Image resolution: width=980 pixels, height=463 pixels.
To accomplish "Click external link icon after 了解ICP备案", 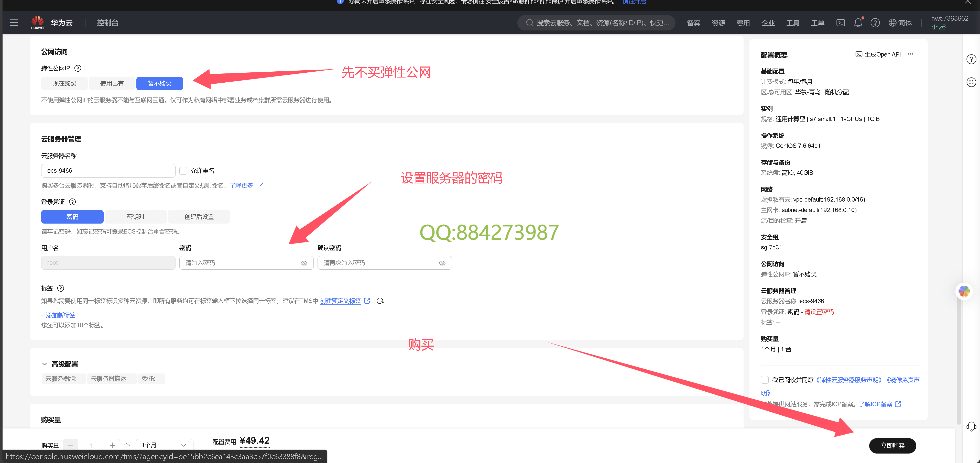I will click(898, 404).
